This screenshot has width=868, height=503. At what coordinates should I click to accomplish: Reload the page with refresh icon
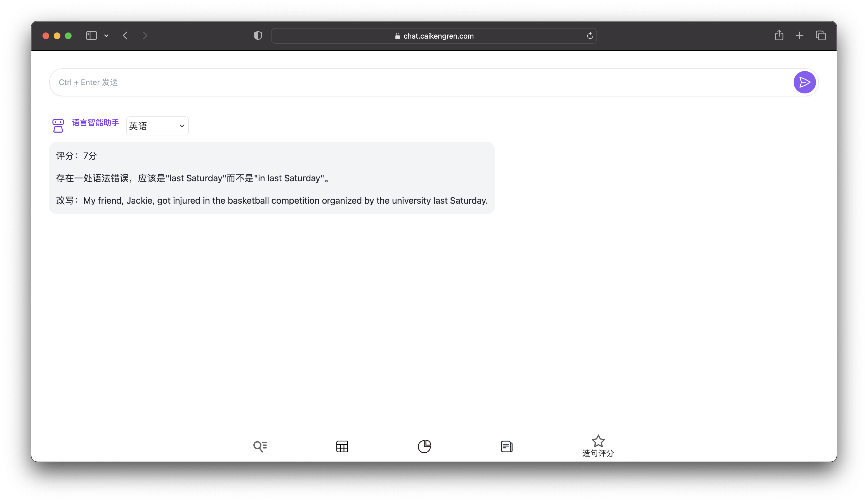click(x=590, y=36)
